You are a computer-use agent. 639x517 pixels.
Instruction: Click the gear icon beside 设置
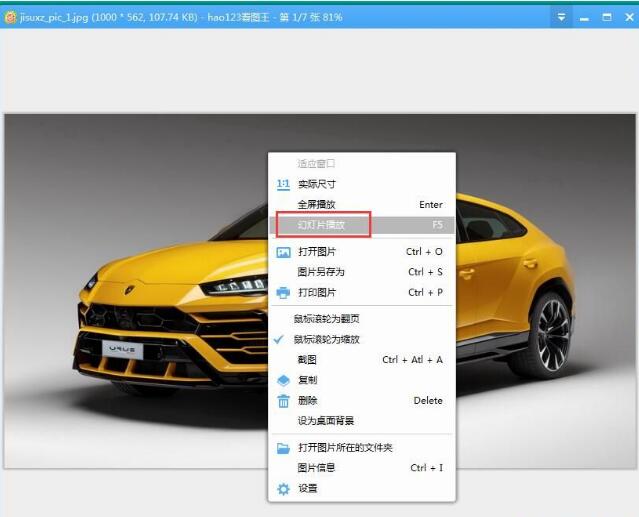click(283, 488)
